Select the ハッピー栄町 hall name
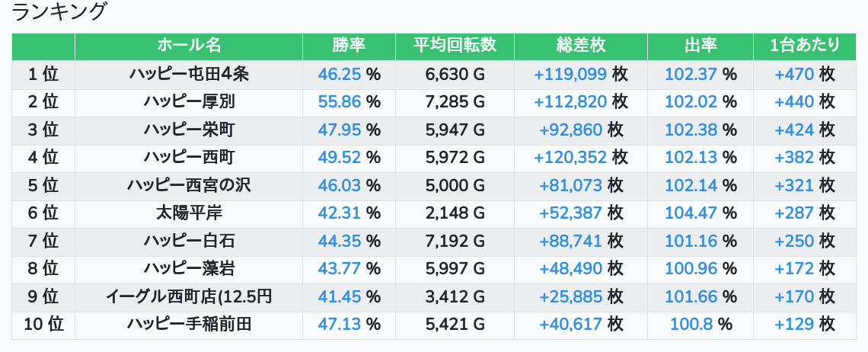 pyautogui.click(x=189, y=130)
